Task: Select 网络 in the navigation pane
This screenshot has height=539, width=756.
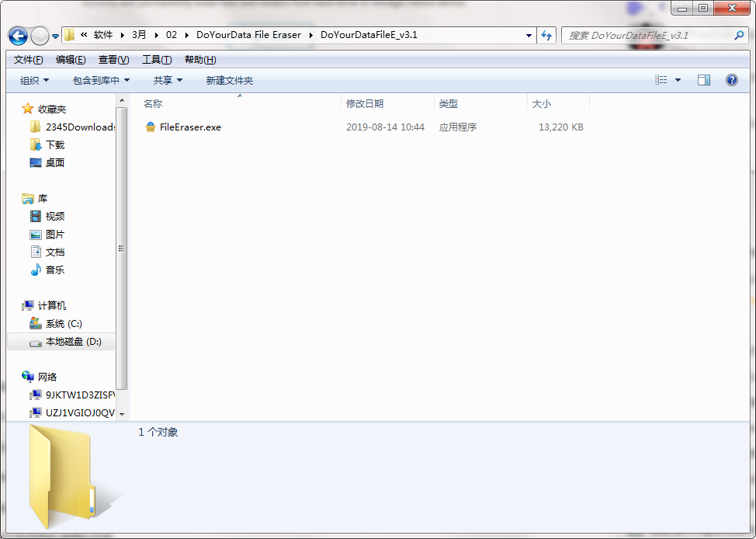Action: [47, 377]
